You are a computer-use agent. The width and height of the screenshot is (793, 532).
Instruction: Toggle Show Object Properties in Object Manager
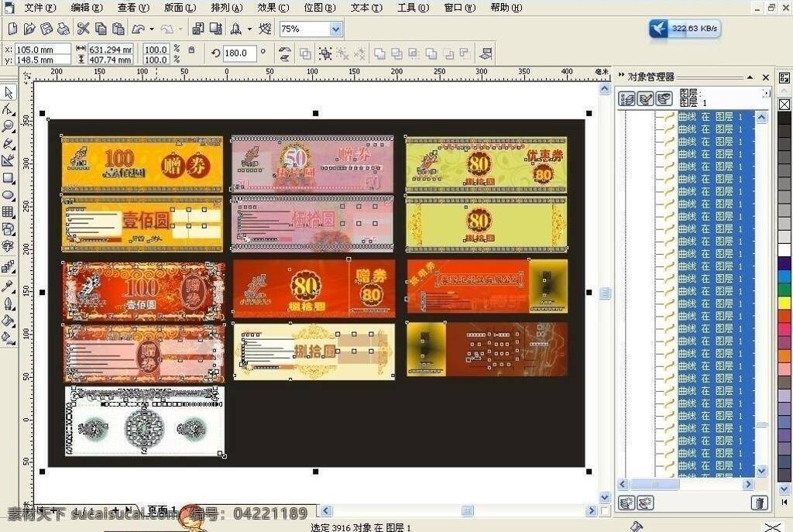click(627, 98)
